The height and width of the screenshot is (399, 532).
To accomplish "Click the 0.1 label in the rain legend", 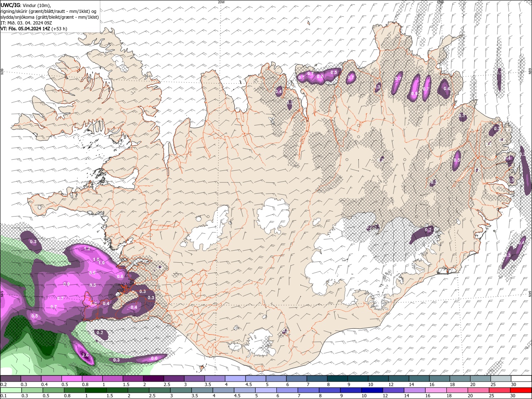I will click(x=3, y=396).
